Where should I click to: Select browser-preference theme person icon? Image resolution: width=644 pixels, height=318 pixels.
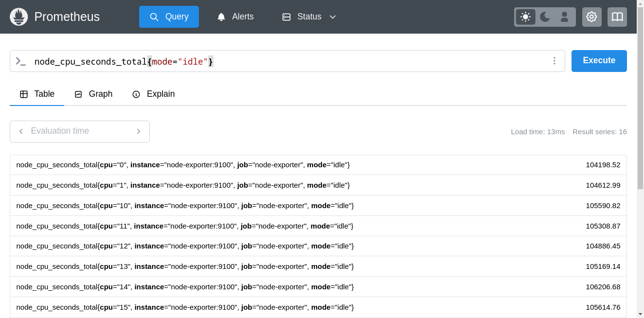[565, 17]
